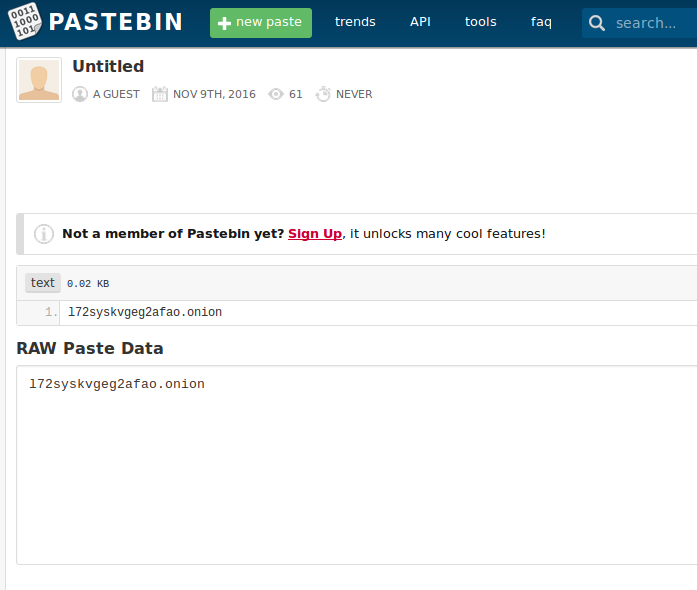Screen dimensions: 697x590
Task: Open the trends menu item
Action: coord(355,22)
